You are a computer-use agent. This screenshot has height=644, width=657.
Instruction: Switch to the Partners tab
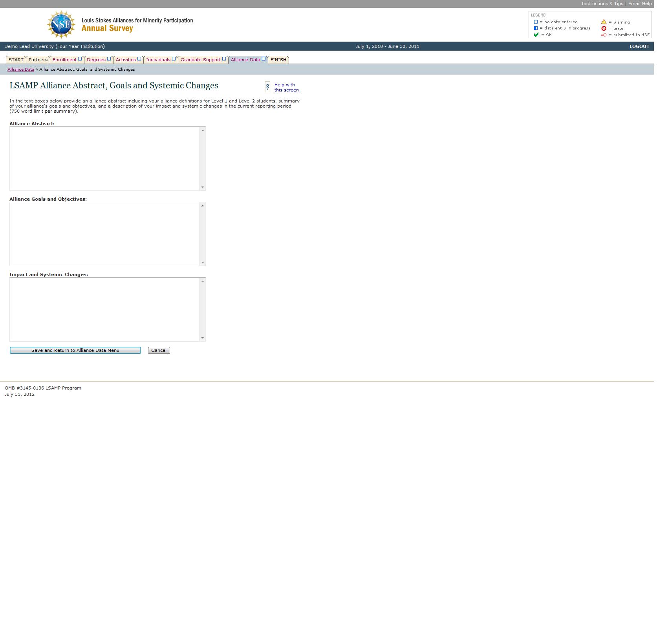(x=38, y=60)
